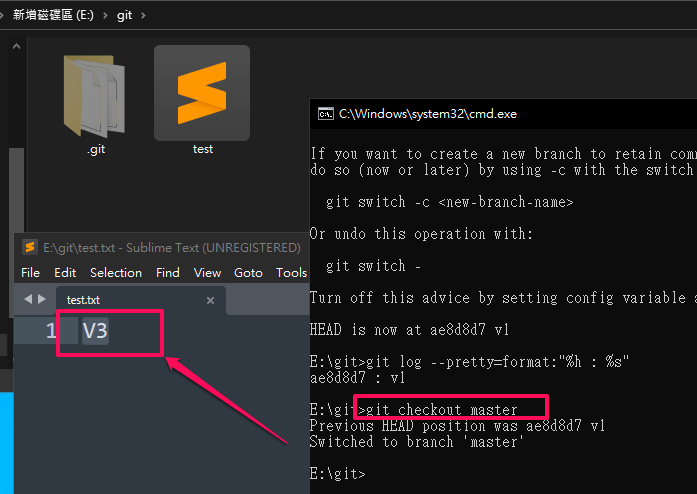Click the 'git checkout master' command text

(x=441, y=410)
